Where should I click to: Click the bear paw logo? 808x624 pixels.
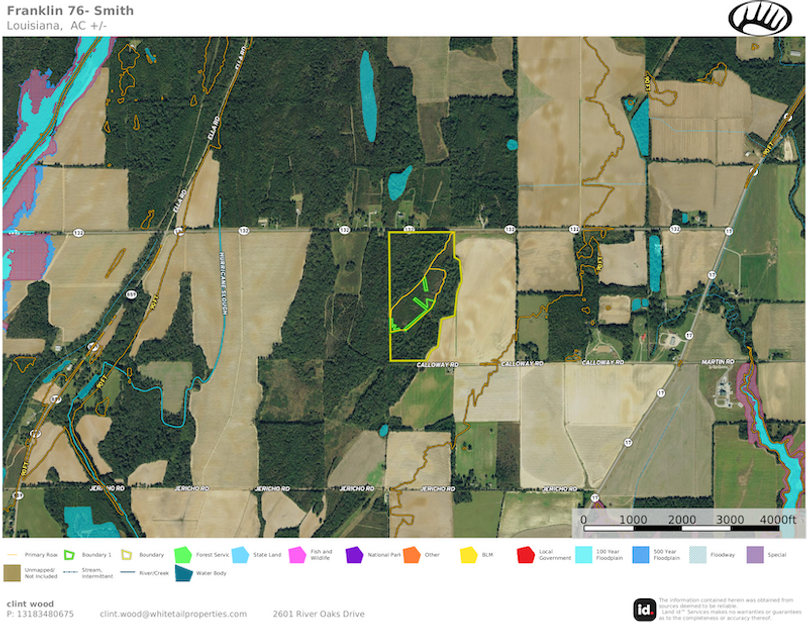click(760, 17)
